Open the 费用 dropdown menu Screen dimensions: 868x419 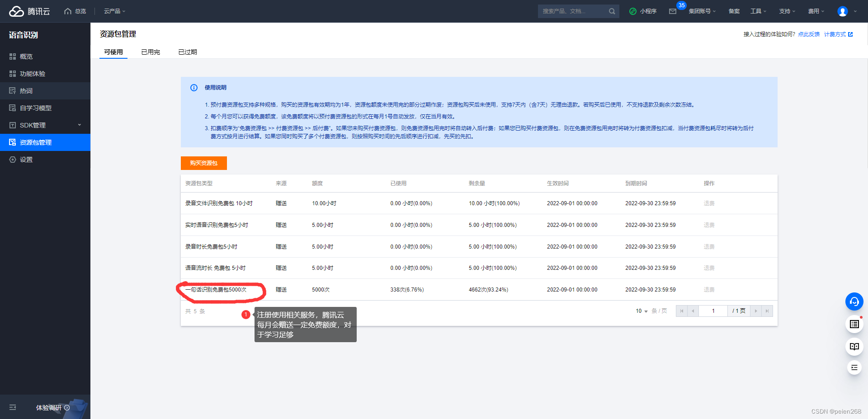pyautogui.click(x=816, y=11)
